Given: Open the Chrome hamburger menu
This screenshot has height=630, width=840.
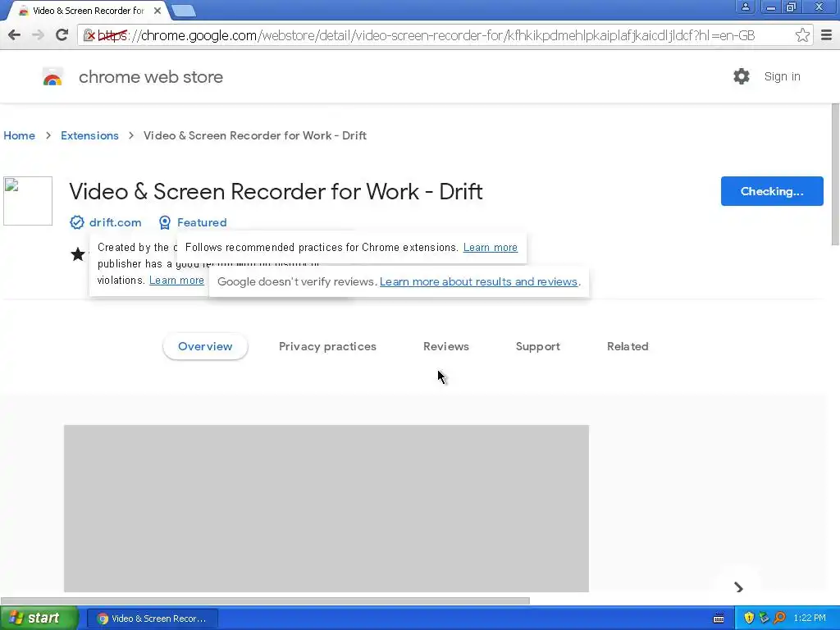Looking at the screenshot, I should (x=827, y=35).
